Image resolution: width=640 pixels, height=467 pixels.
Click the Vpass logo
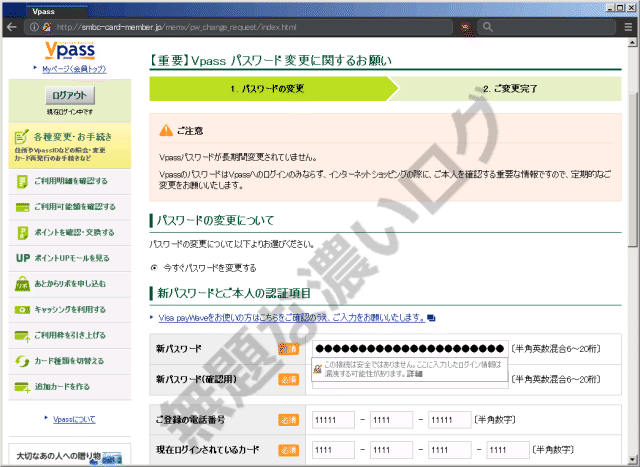click(x=70, y=50)
